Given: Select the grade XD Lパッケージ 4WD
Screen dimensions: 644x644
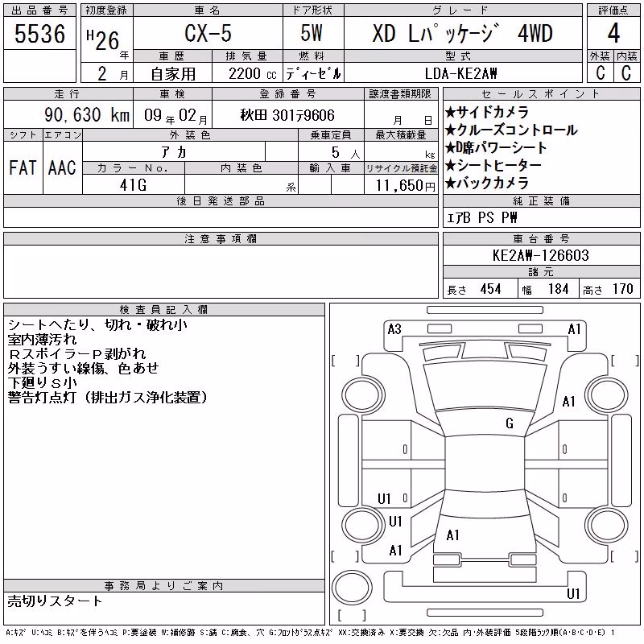Looking at the screenshot, I should [462, 33].
